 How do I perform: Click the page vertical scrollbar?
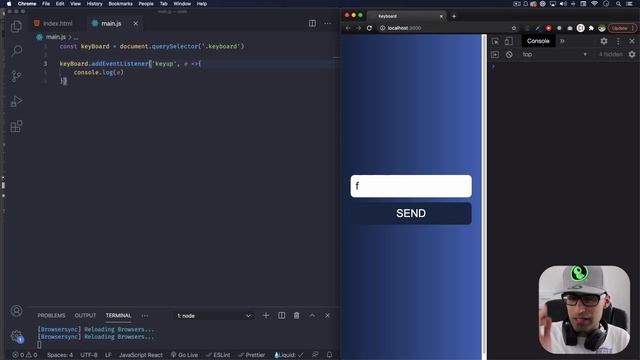[484, 194]
